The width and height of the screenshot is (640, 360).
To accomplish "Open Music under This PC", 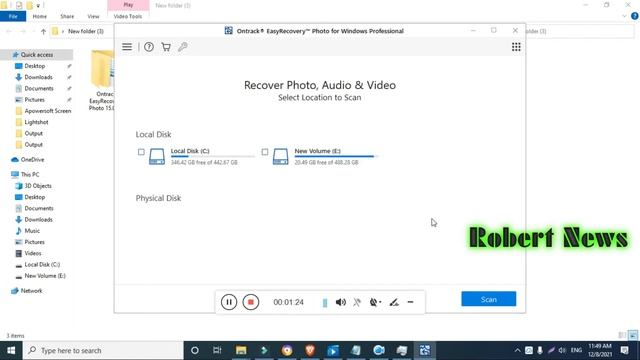I will (x=32, y=231).
